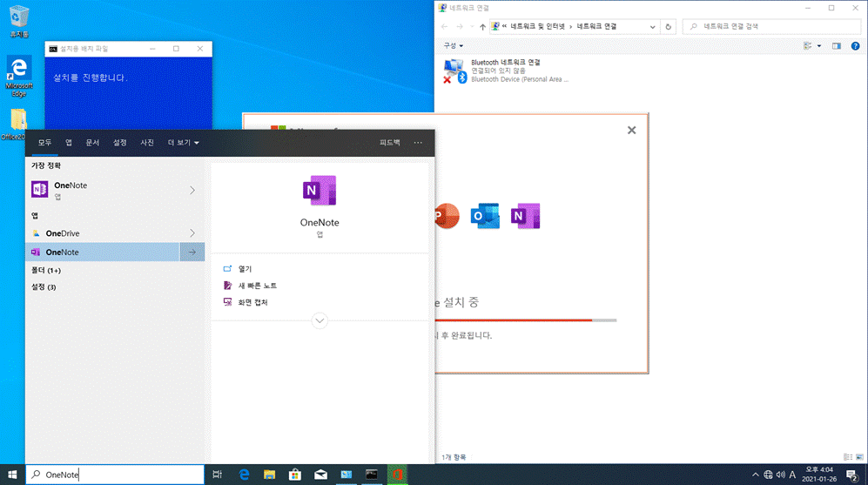Open Microsoft Store from the taskbar
Screen dimensions: 868x485
(x=295, y=475)
